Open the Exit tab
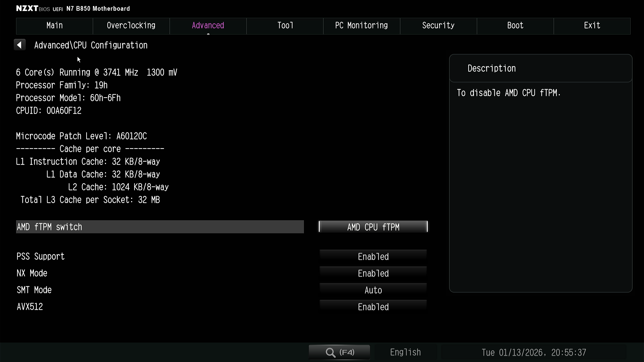This screenshot has height=362, width=644. [x=592, y=26]
